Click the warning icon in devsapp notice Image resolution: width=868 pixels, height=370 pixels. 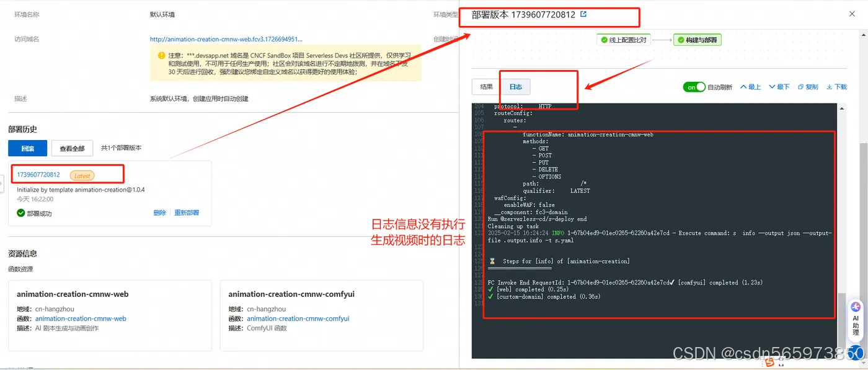161,55
